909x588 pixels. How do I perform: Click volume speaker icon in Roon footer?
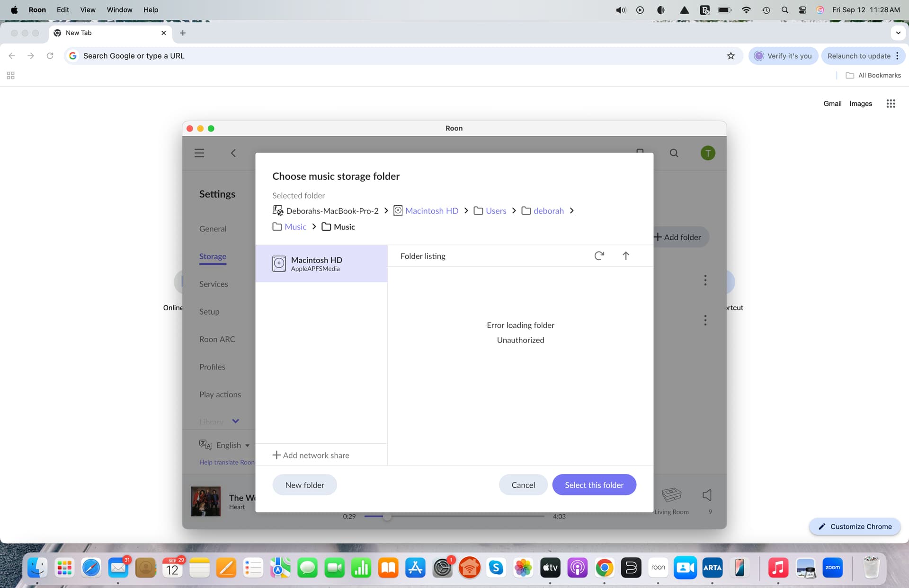707,495
